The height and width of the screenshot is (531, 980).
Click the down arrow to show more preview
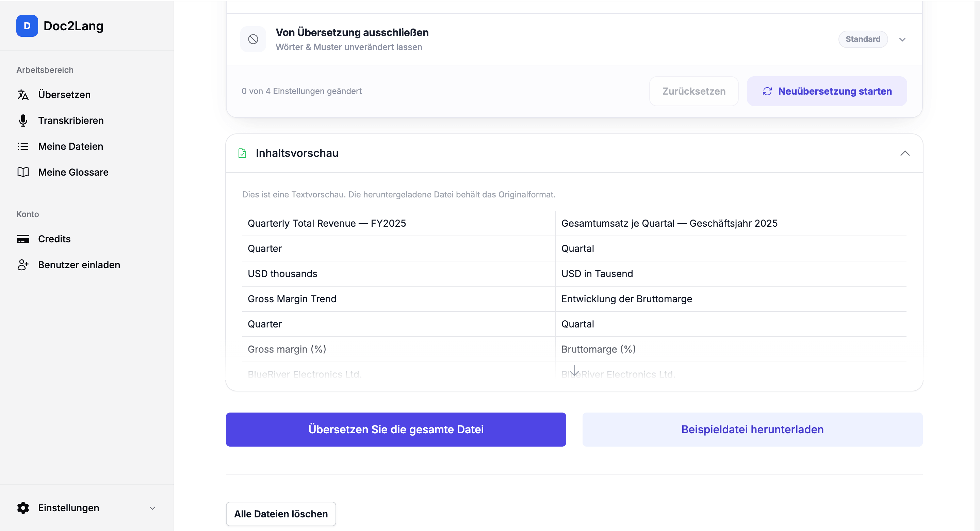pyautogui.click(x=574, y=370)
